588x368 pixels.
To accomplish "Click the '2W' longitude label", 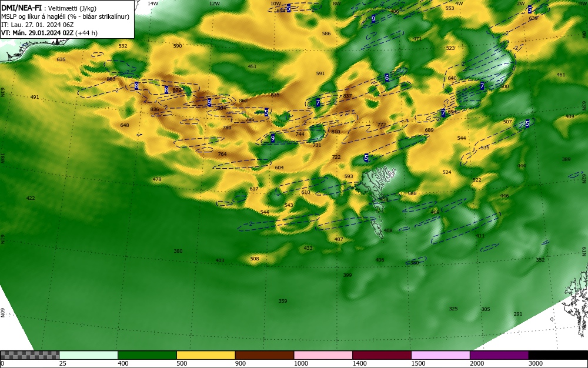I will (521, 4).
